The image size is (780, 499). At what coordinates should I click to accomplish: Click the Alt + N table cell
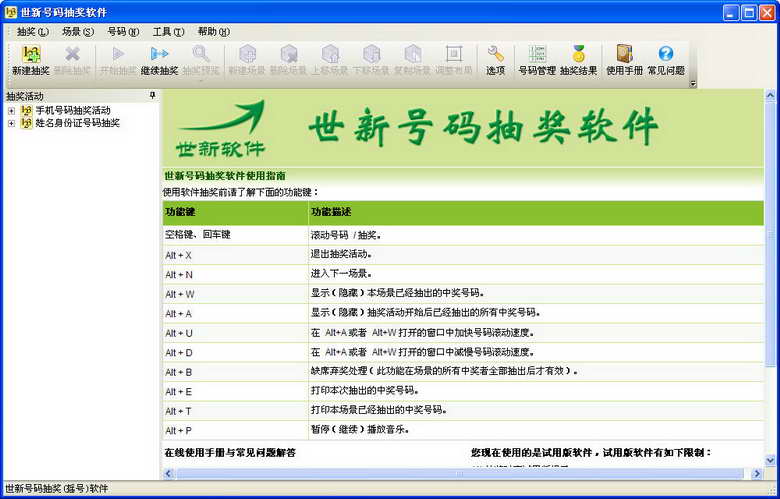235,275
